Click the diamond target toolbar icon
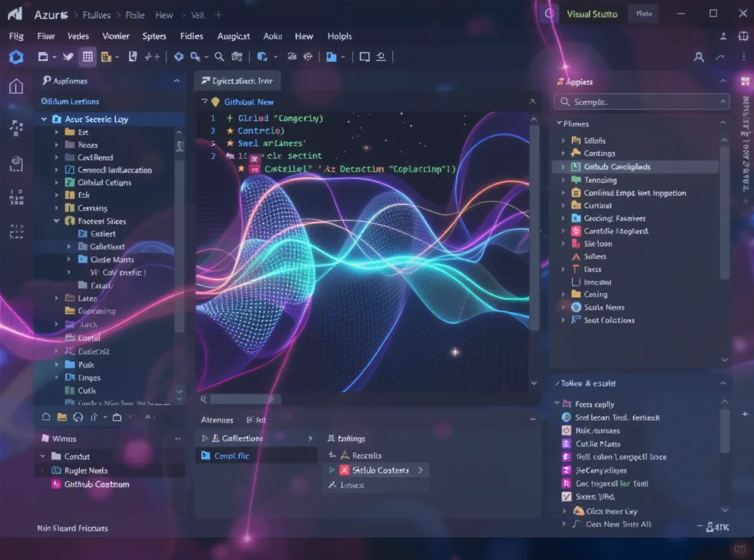This screenshot has height=560, width=754. point(178,57)
